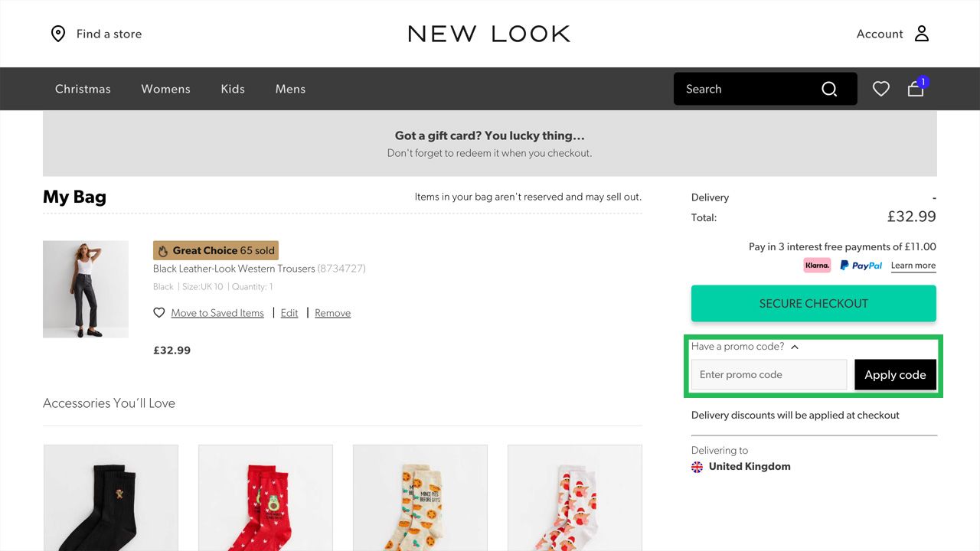Go to New Look homepage logo
The height and width of the screenshot is (551, 980).
pyautogui.click(x=489, y=34)
